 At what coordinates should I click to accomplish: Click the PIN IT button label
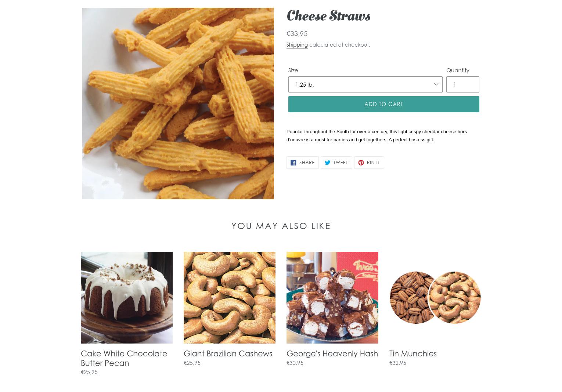tap(373, 163)
